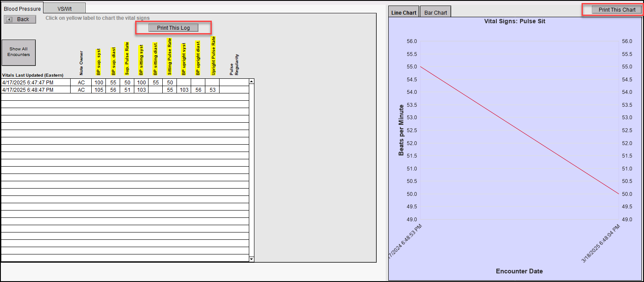
Task: Chart the Sup. Pulse Rate label
Action: pos(127,59)
